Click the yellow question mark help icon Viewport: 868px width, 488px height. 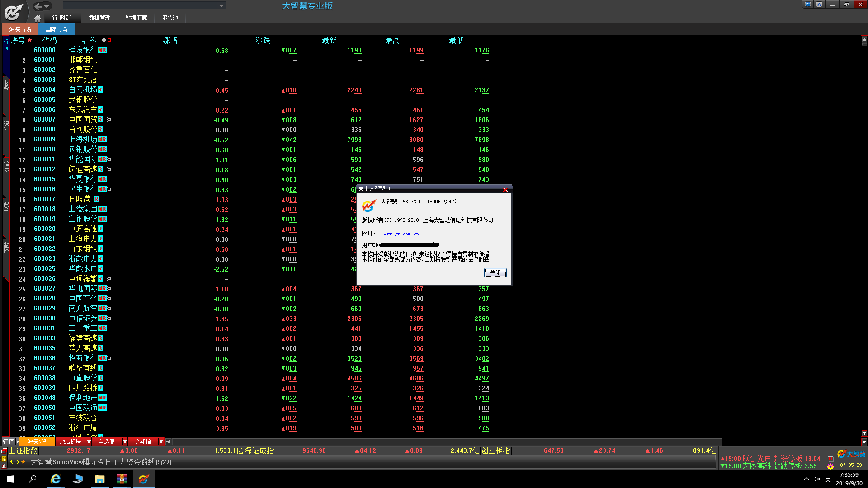coord(4,459)
